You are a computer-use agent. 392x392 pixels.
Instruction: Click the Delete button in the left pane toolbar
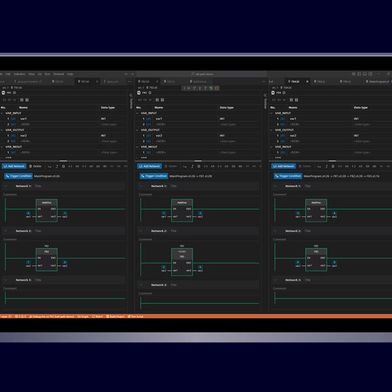tap(36, 166)
